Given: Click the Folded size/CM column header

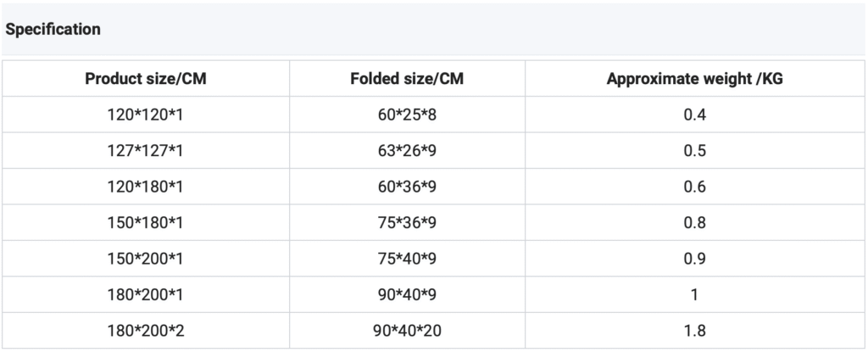Looking at the screenshot, I should click(x=407, y=79).
